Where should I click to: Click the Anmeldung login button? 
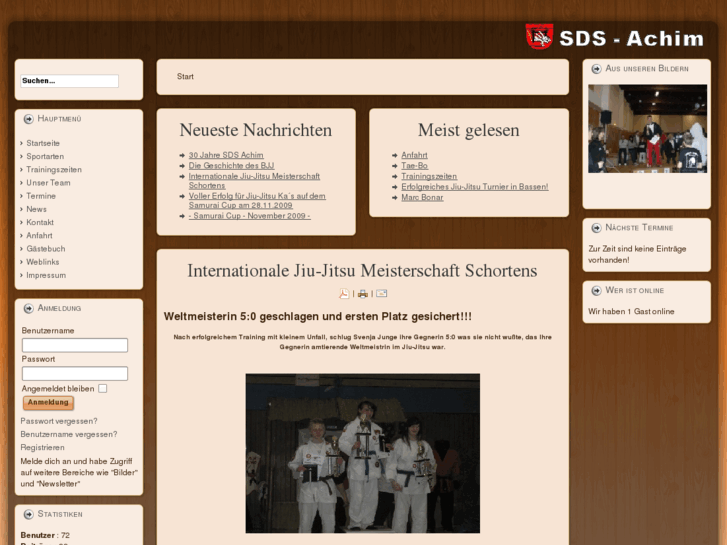click(x=48, y=403)
